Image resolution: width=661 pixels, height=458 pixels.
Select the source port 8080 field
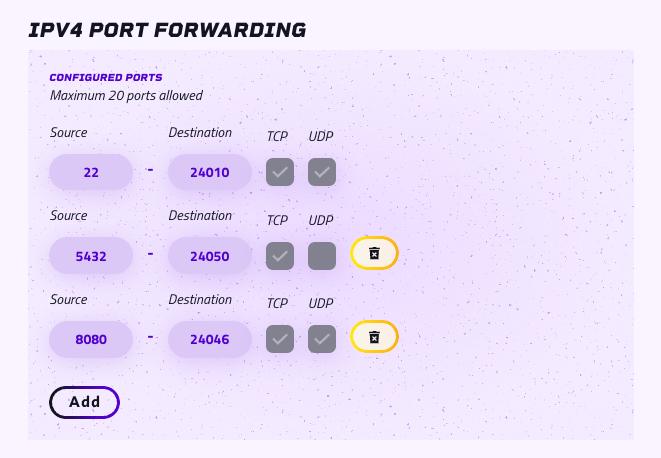tap(91, 339)
